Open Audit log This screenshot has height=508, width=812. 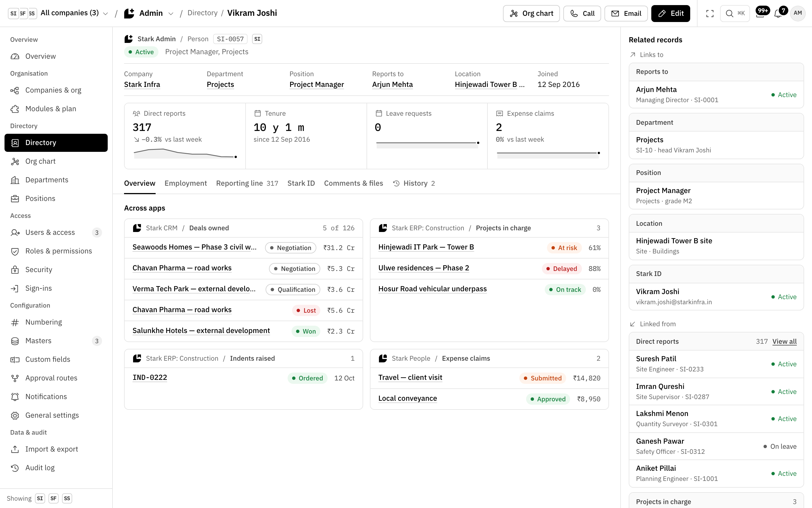pyautogui.click(x=56, y=468)
